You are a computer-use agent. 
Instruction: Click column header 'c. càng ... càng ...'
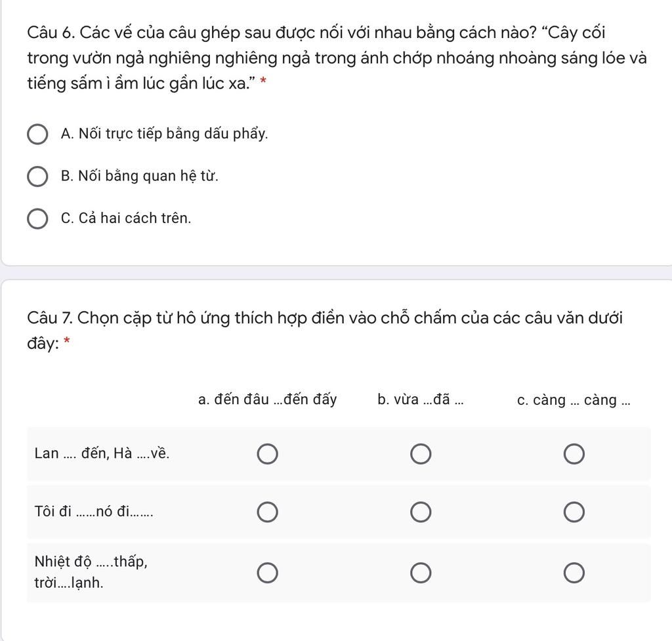coord(574,400)
